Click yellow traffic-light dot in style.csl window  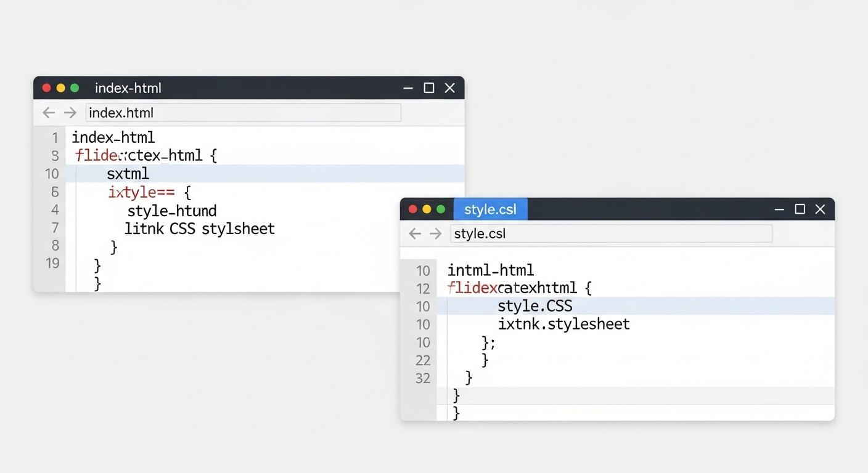click(427, 209)
